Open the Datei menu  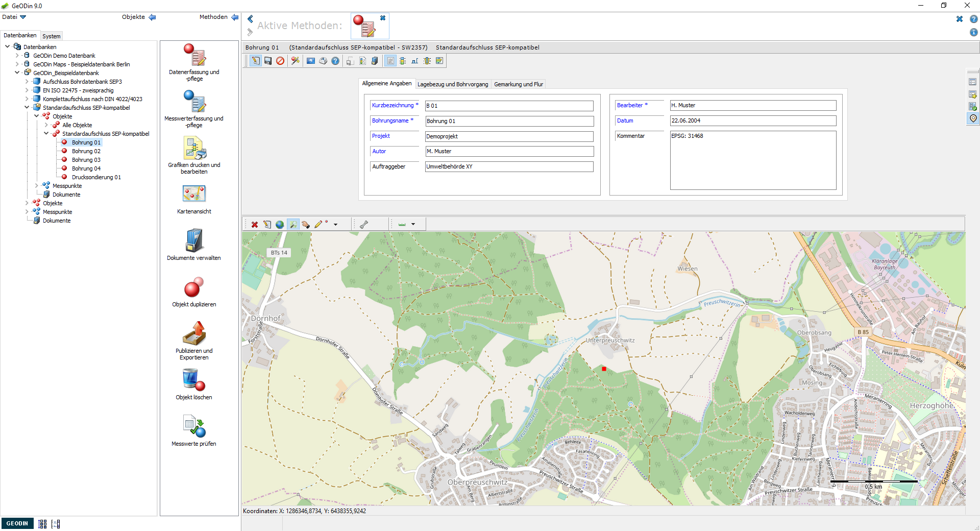[14, 17]
